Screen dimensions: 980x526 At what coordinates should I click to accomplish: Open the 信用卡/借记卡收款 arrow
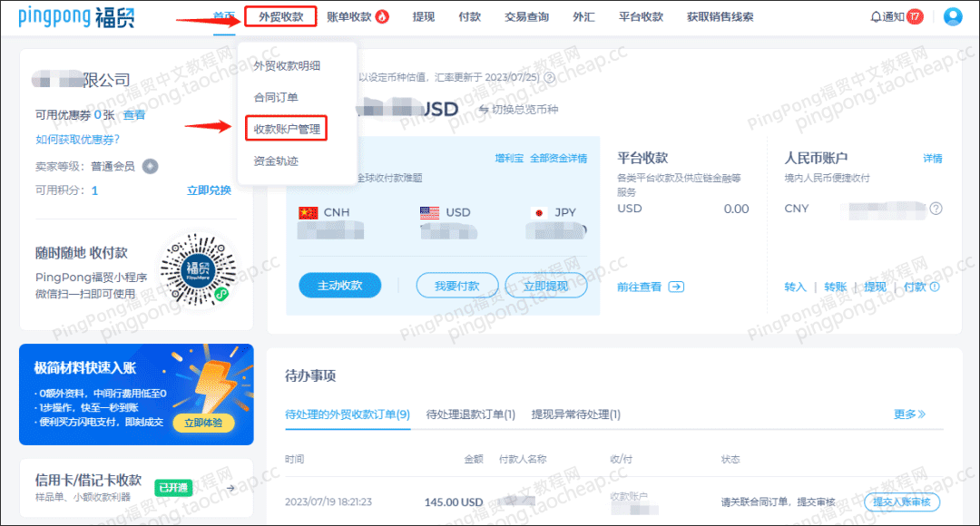click(231, 488)
